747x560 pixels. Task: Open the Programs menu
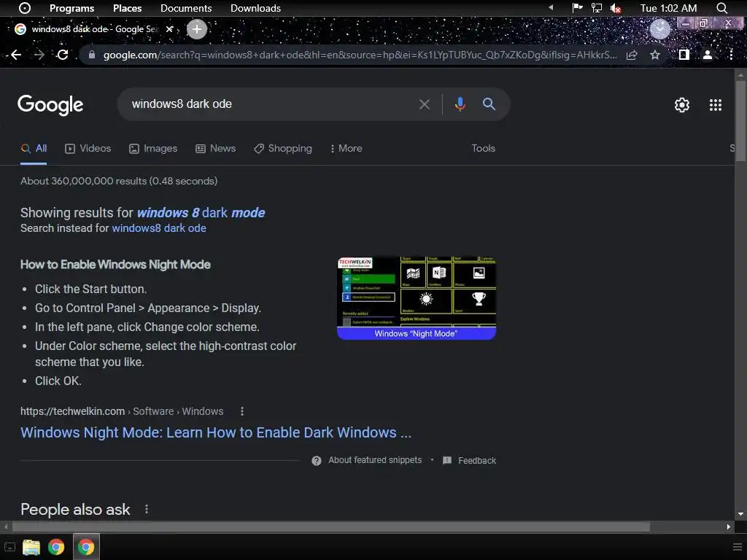[x=72, y=8]
